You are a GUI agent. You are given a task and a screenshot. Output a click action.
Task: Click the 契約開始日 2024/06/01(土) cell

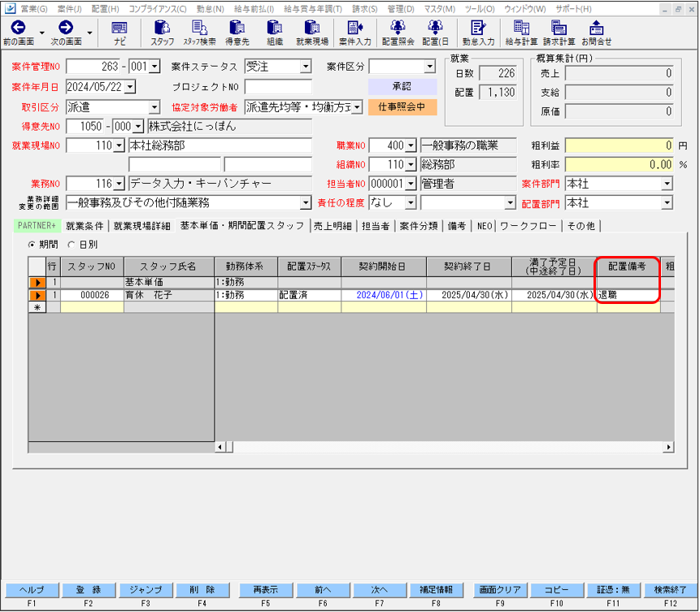[384, 296]
